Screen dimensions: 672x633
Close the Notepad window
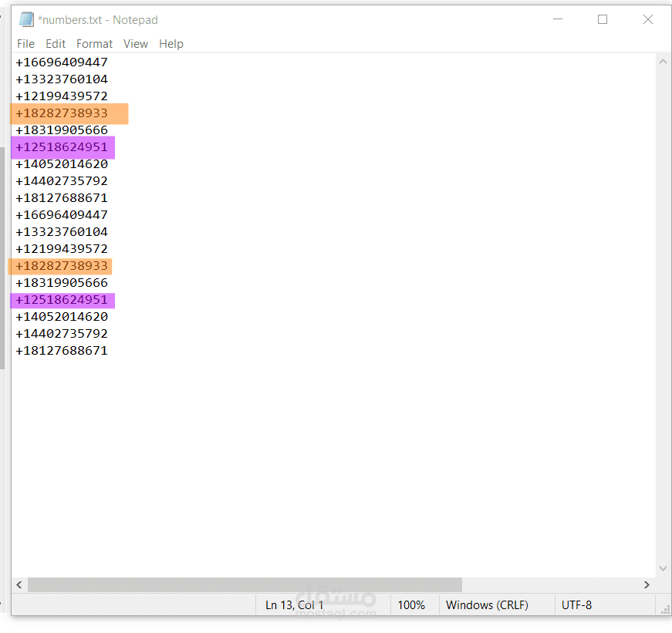pyautogui.click(x=648, y=19)
